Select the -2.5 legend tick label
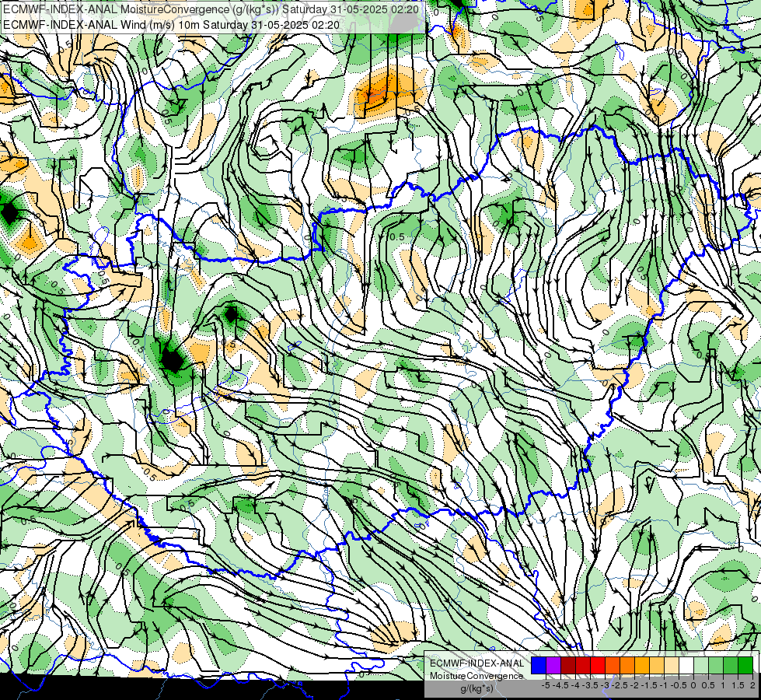 tap(620, 685)
